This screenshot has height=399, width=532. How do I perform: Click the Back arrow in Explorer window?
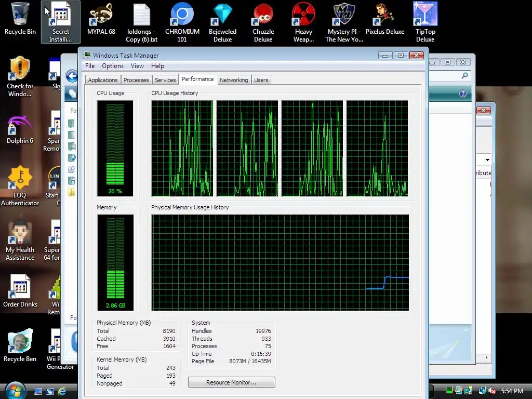72,76
